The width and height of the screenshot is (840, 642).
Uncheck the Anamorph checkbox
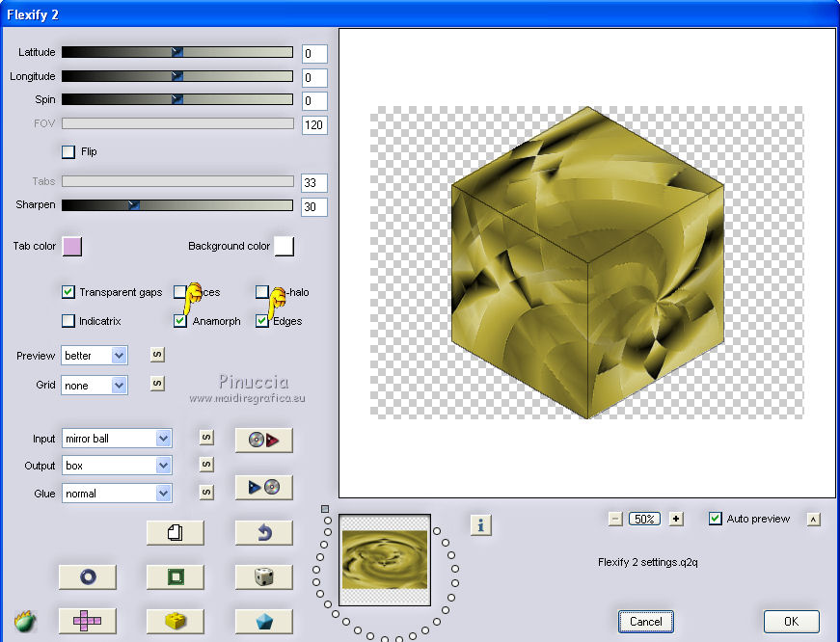point(180,321)
